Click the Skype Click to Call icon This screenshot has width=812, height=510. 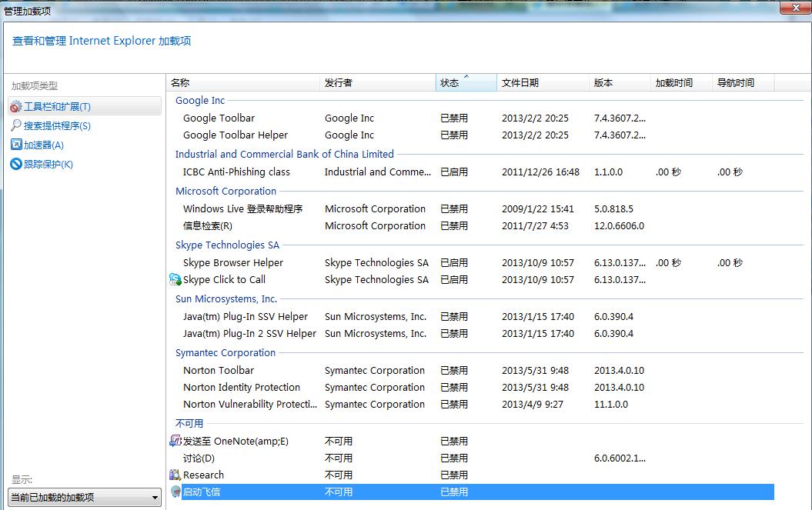pyautogui.click(x=175, y=279)
